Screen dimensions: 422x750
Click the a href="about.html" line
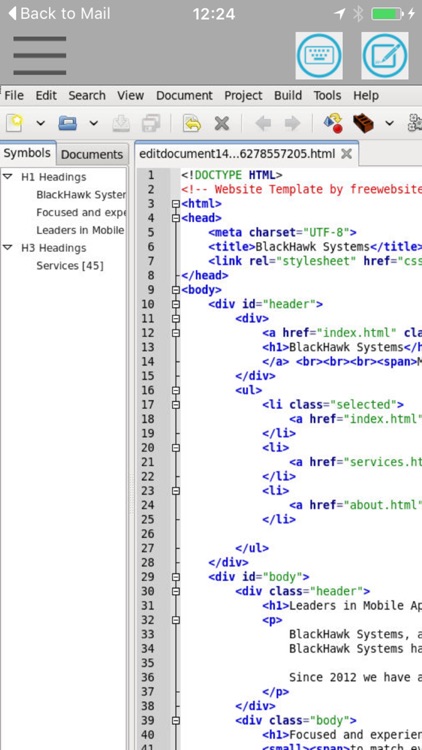pos(355,505)
